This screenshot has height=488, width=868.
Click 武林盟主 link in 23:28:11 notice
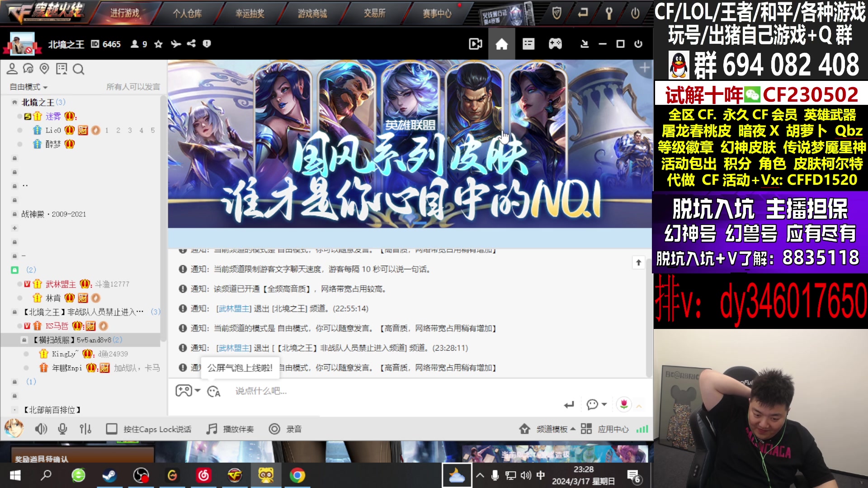point(233,348)
